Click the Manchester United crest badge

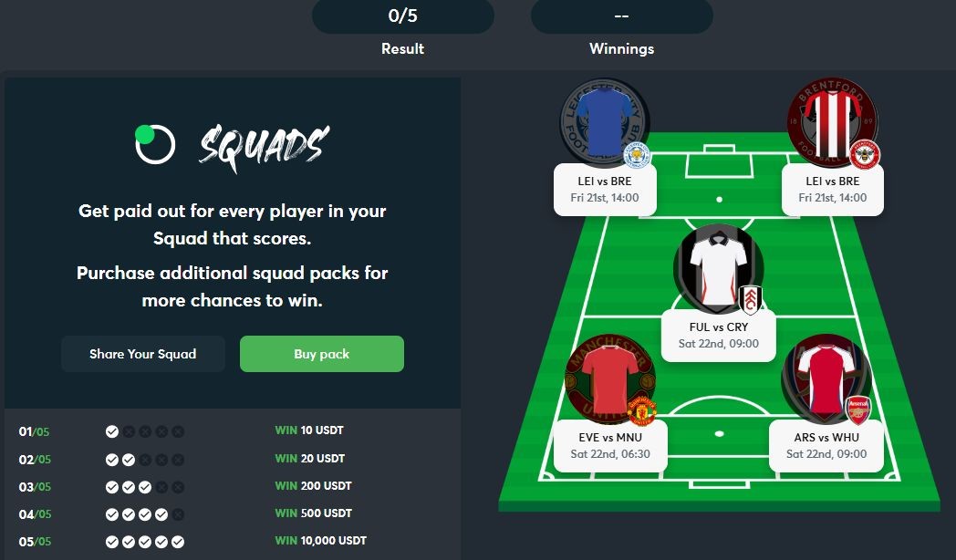click(641, 410)
